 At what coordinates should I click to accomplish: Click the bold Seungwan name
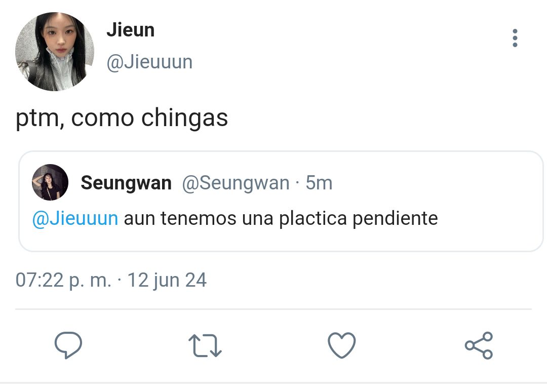pyautogui.click(x=126, y=183)
